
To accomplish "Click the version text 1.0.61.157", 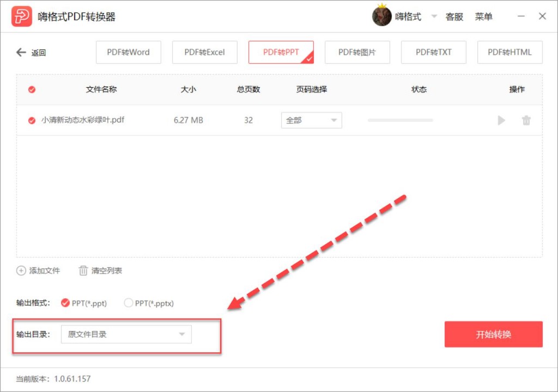I will [72, 378].
